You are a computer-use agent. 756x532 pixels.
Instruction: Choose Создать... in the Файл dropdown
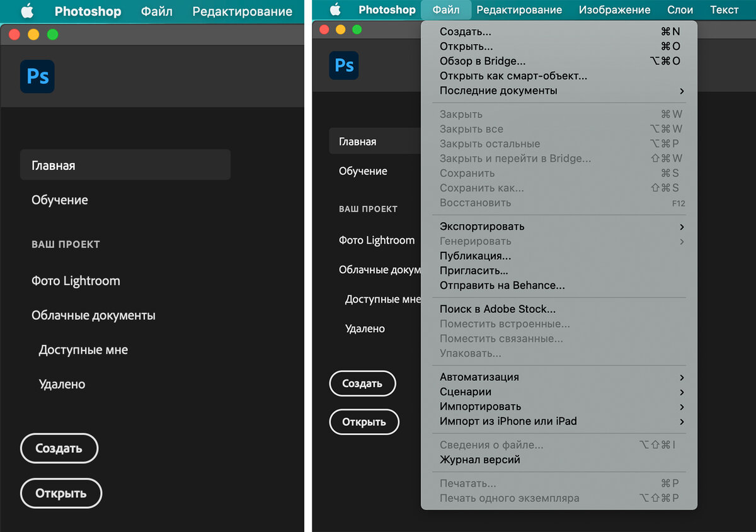tap(559, 31)
